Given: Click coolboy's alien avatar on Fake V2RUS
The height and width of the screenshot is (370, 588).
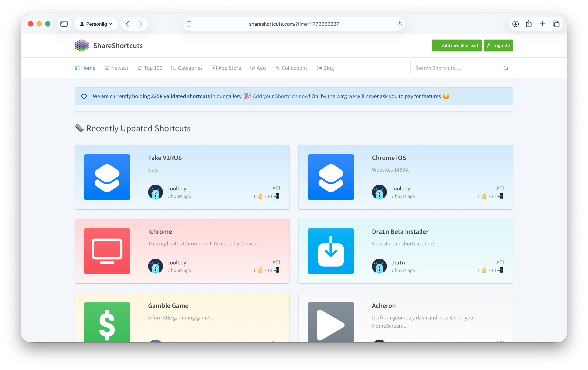Looking at the screenshot, I should click(156, 192).
